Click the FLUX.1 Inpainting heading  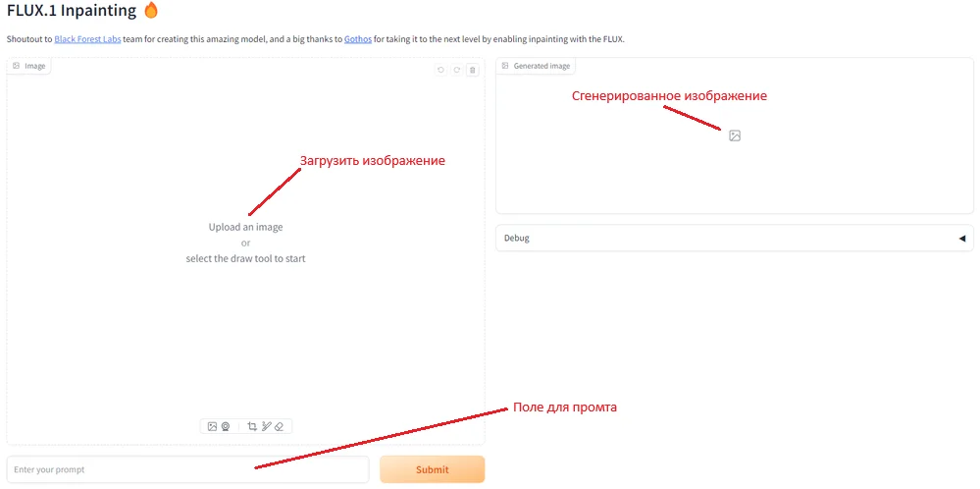coord(72,11)
